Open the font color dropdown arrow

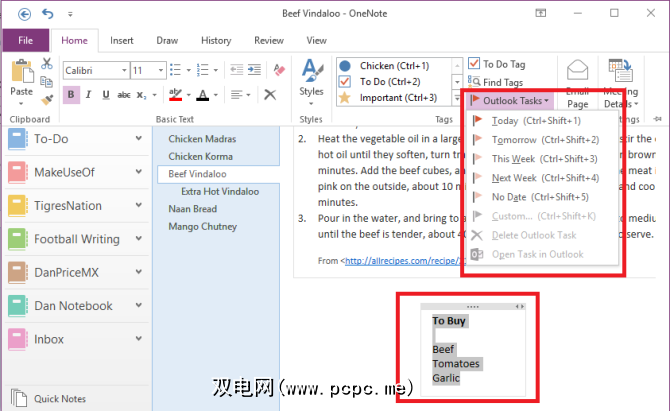216,95
